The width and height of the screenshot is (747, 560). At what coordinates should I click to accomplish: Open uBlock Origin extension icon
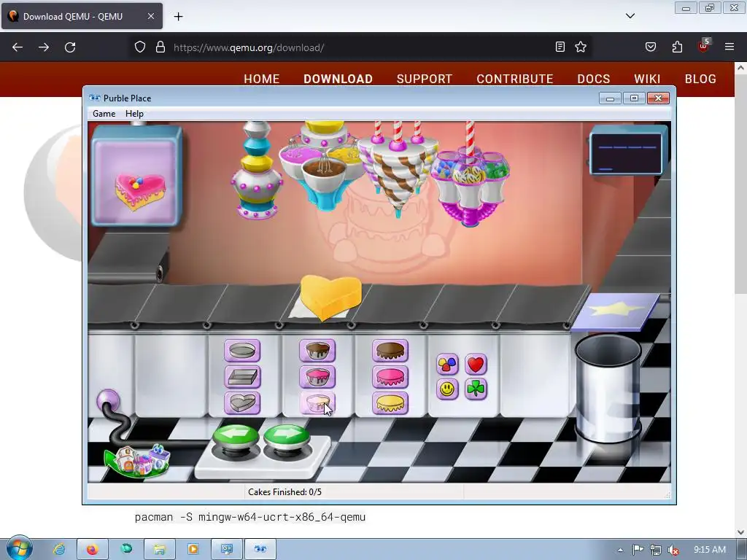(x=704, y=46)
